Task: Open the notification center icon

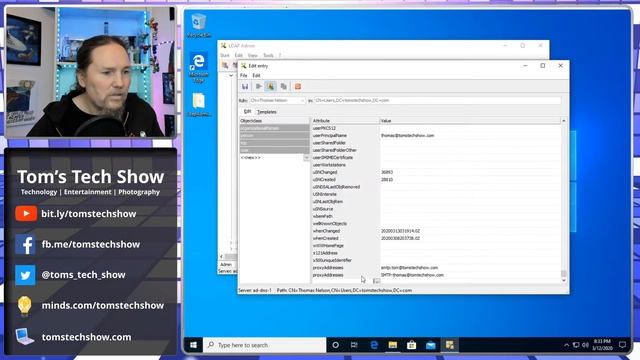Action: coord(622,345)
